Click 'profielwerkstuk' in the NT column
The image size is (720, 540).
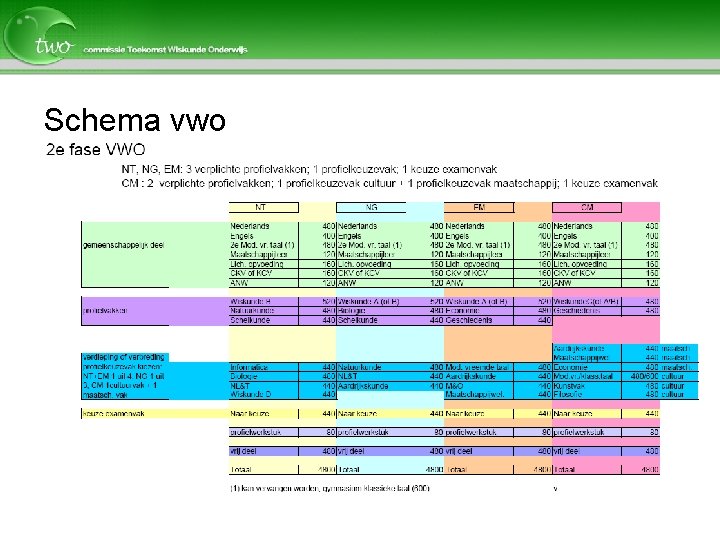pos(255,432)
